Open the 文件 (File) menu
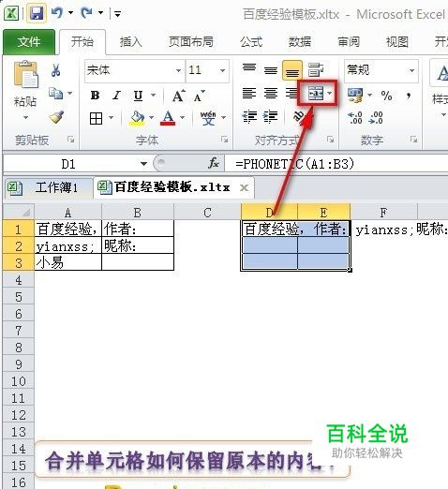This screenshot has width=448, height=489. [x=29, y=42]
